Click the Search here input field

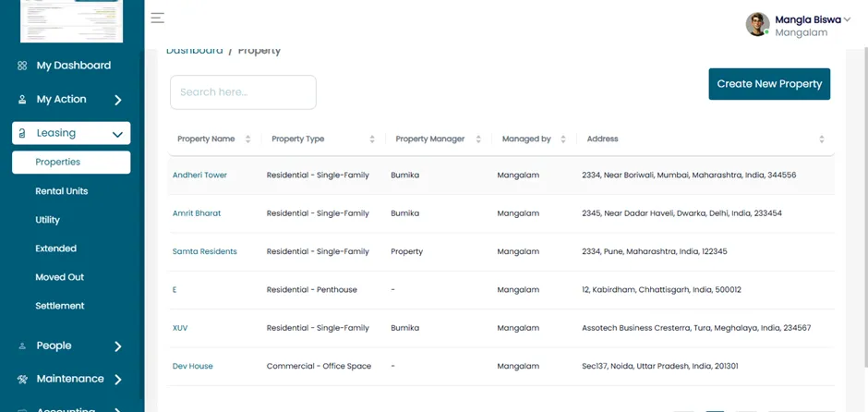pyautogui.click(x=243, y=92)
